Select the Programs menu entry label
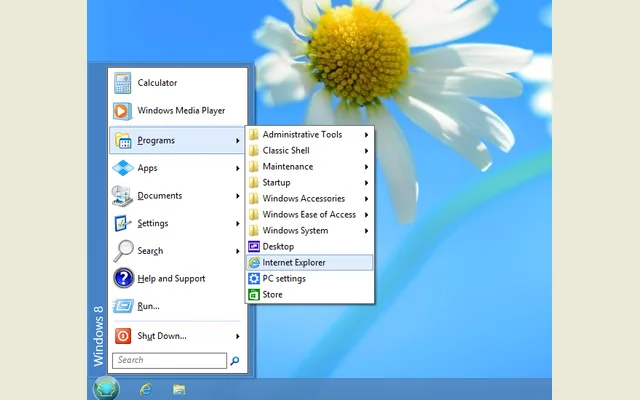Viewport: 640px width, 400px height. point(156,141)
